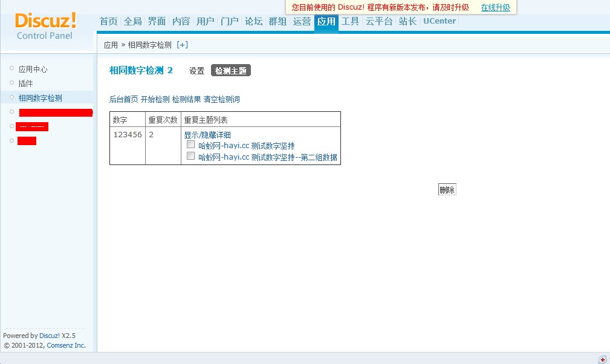Click the small icon at bottom-right corner
Screen dimensions: 610x364
click(602, 358)
